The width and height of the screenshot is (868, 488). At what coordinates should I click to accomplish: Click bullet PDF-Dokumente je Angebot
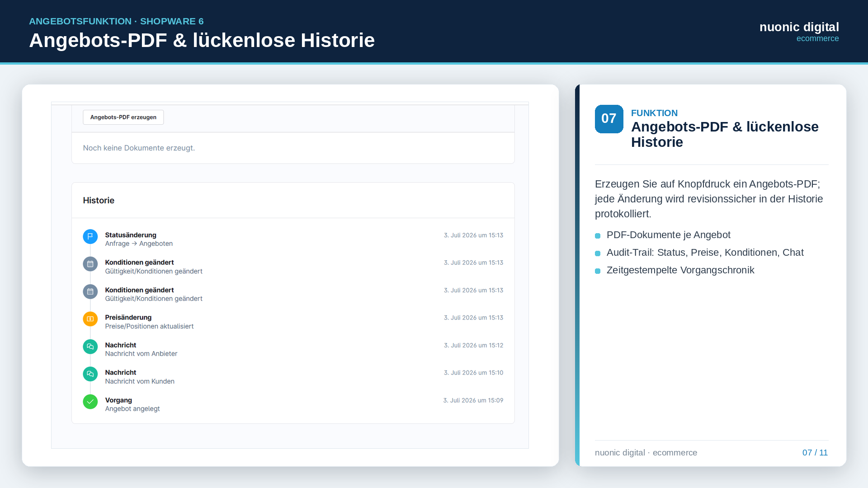(x=668, y=235)
